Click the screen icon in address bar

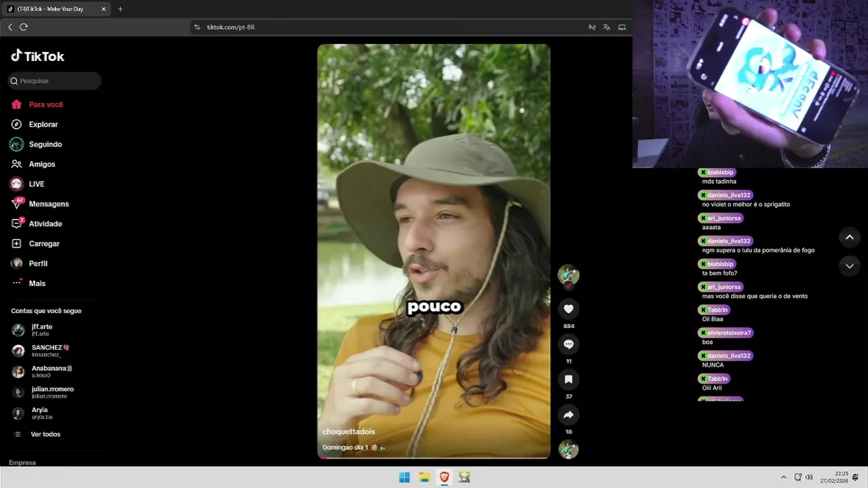click(621, 27)
